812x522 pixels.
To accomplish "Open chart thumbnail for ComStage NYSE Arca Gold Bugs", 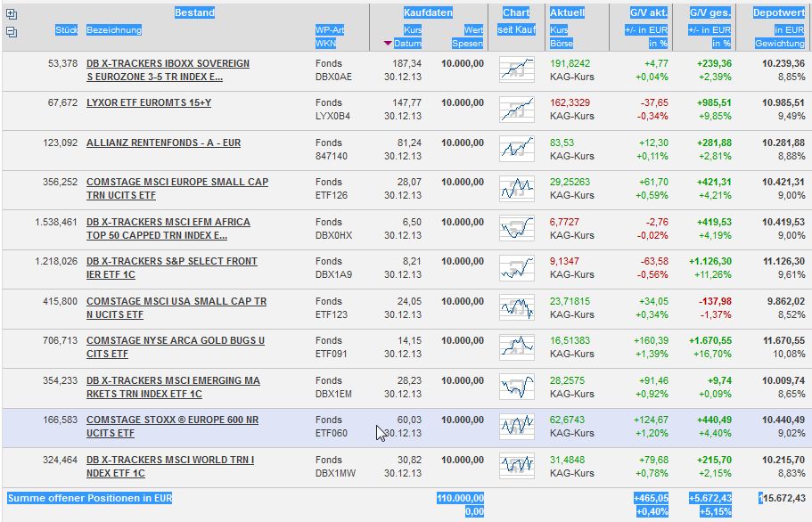I will pos(517,347).
